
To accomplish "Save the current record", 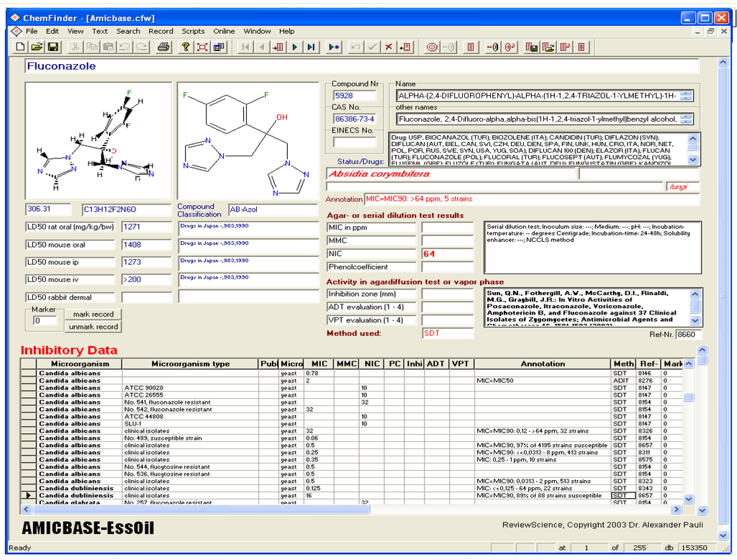I will point(53,46).
